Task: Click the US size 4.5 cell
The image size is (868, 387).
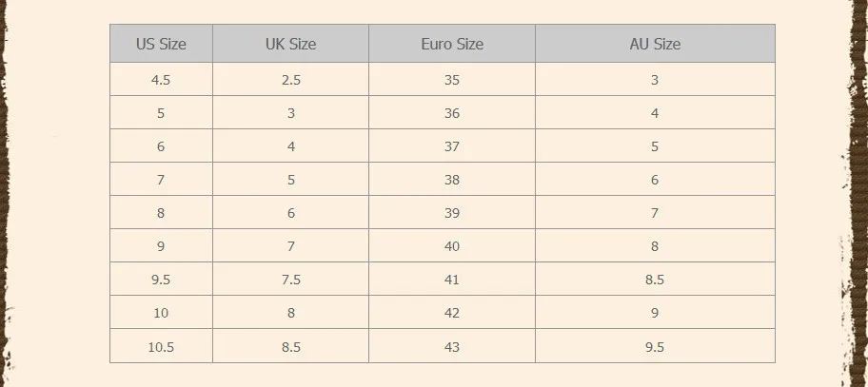Action: click(161, 80)
